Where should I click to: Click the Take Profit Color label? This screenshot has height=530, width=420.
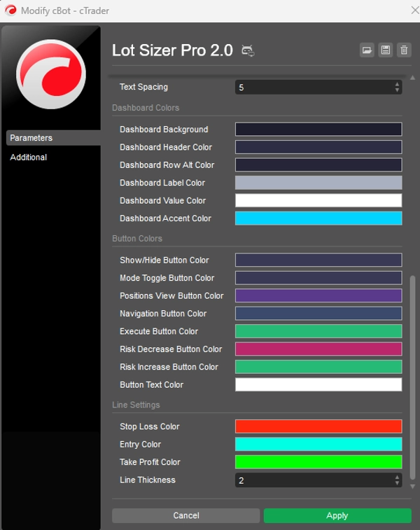150,462
